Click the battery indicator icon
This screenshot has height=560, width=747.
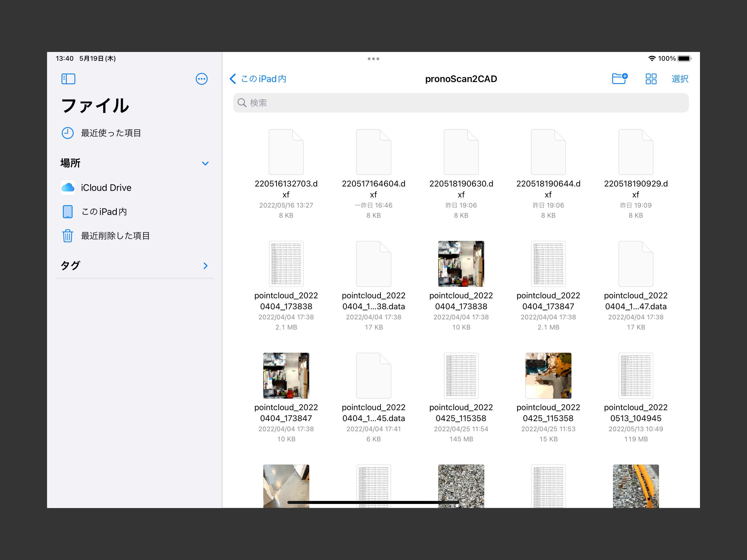click(x=684, y=59)
